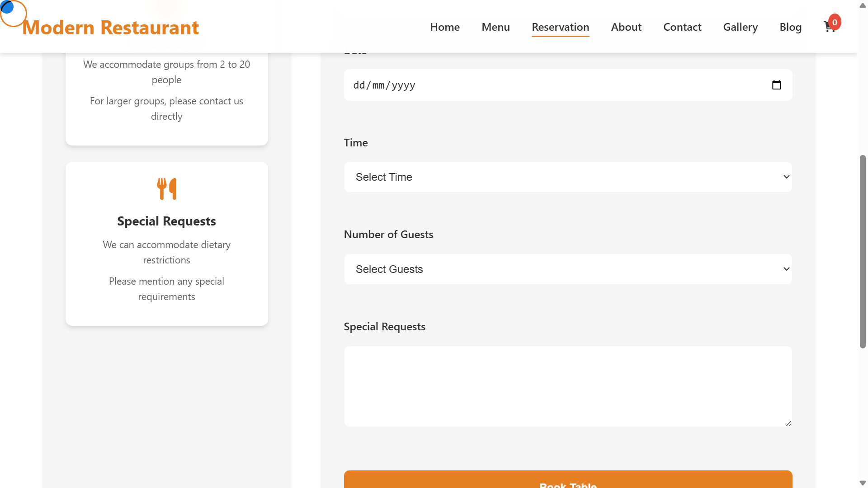The height and width of the screenshot is (488, 868).
Task: Click the Number of Guests label
Action: (x=388, y=235)
